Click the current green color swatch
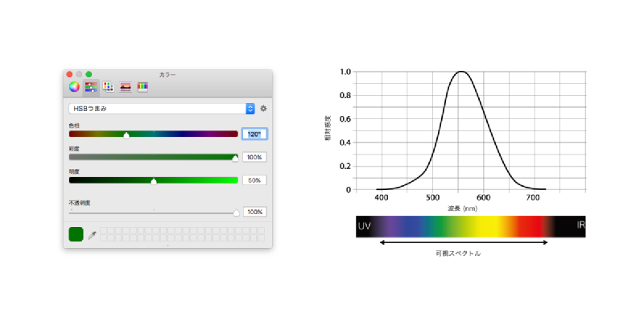Screen dimensions: 644x322 [x=76, y=234]
